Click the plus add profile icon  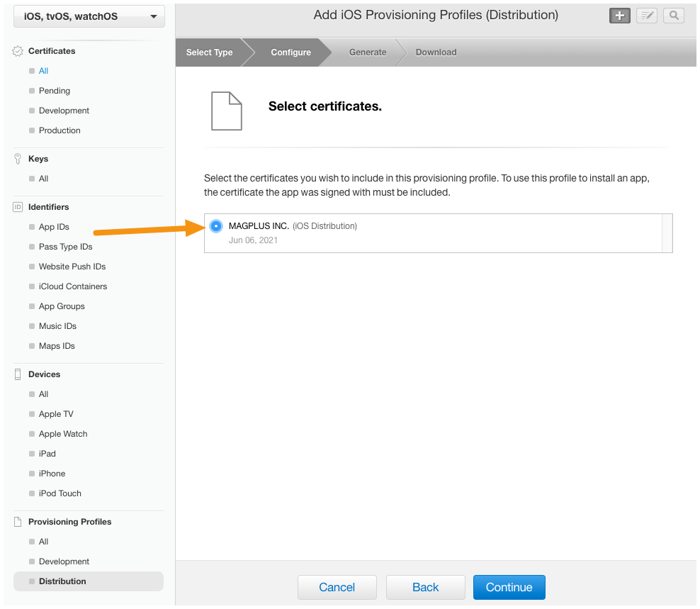coord(619,16)
